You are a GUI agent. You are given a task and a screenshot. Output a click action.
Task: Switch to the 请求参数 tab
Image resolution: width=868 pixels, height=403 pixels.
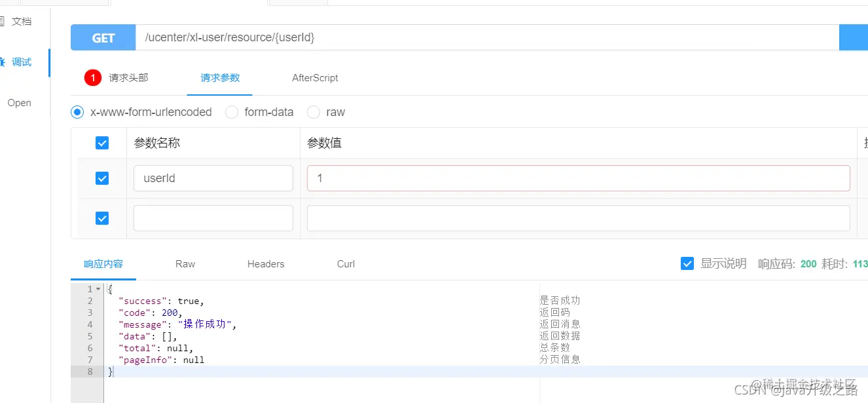point(220,78)
